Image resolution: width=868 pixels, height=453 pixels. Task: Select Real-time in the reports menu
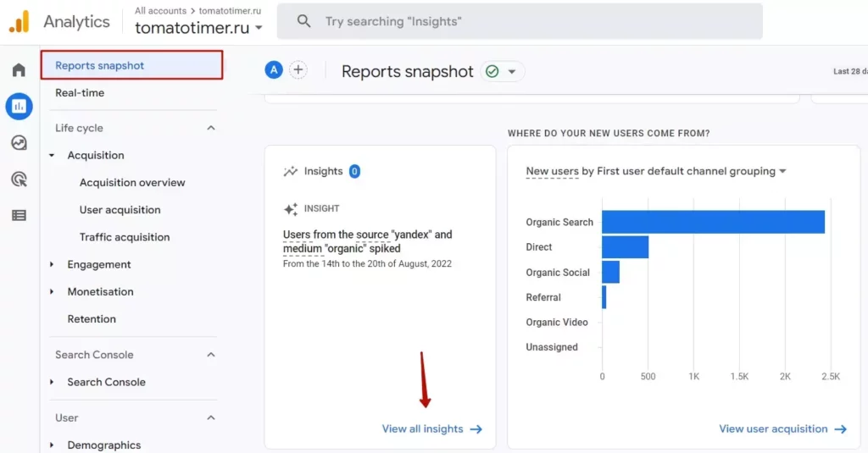(x=80, y=93)
